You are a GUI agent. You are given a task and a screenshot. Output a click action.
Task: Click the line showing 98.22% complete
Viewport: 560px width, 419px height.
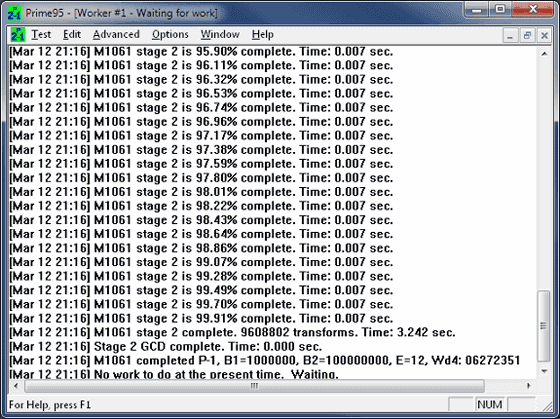(x=201, y=206)
